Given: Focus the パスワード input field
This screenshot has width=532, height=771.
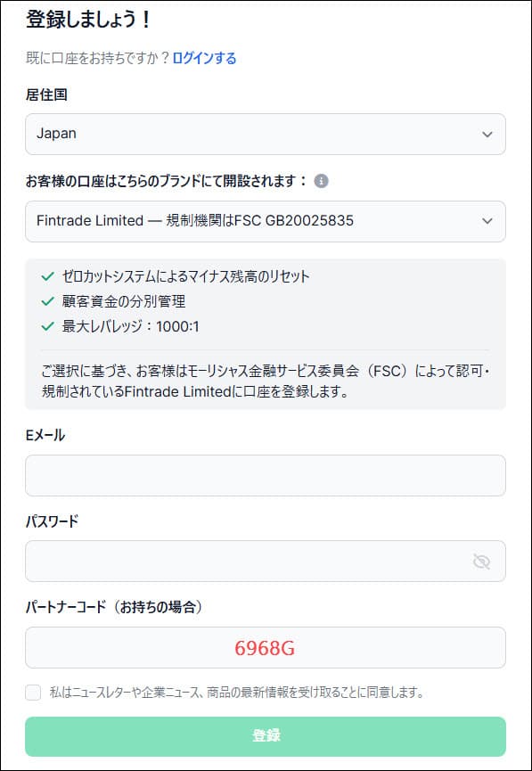Looking at the screenshot, I should point(266,561).
